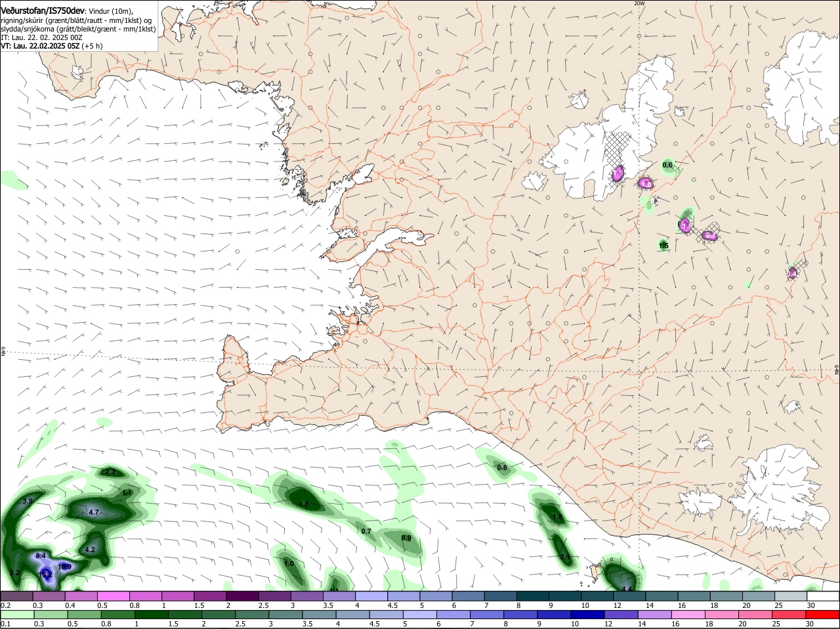The image size is (840, 629).
Task: Select the dark blue 10 swatch in bottom legend
Action: click(588, 615)
